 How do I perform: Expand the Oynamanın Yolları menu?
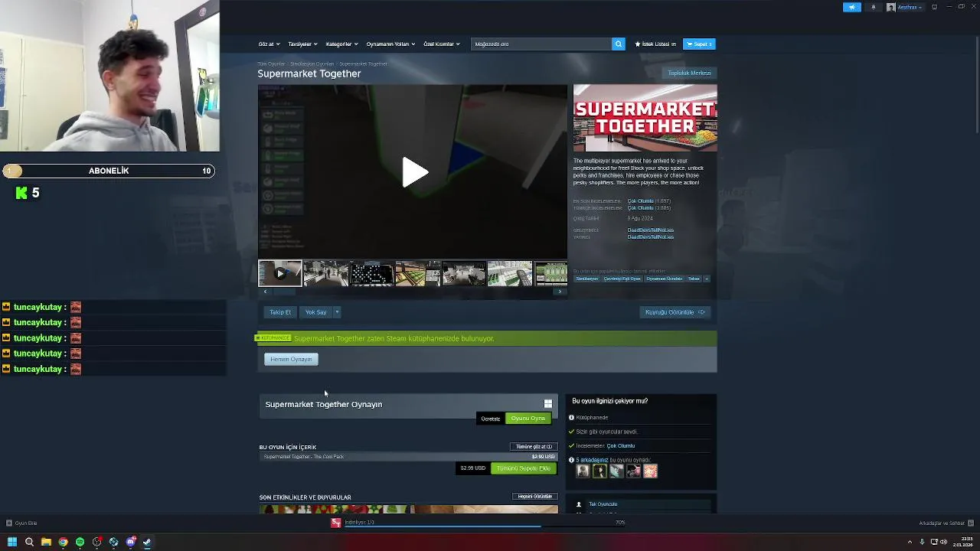[x=390, y=44]
